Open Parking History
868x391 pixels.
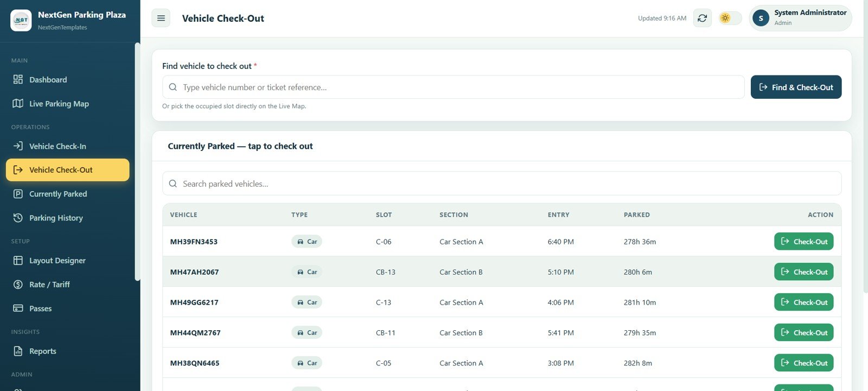67,218
